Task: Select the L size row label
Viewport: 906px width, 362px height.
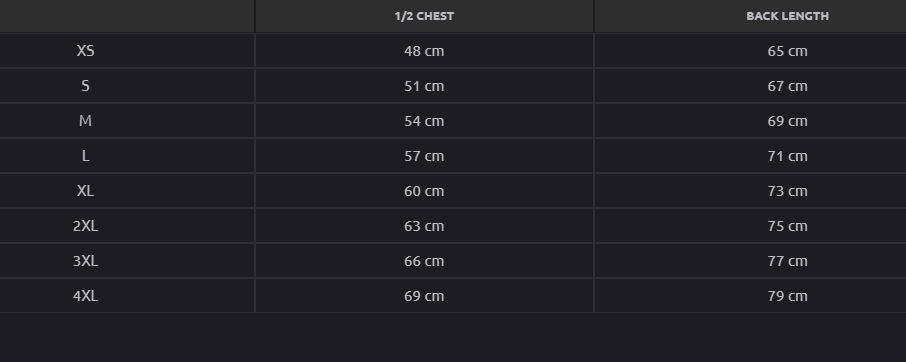Action: pyautogui.click(x=86, y=156)
